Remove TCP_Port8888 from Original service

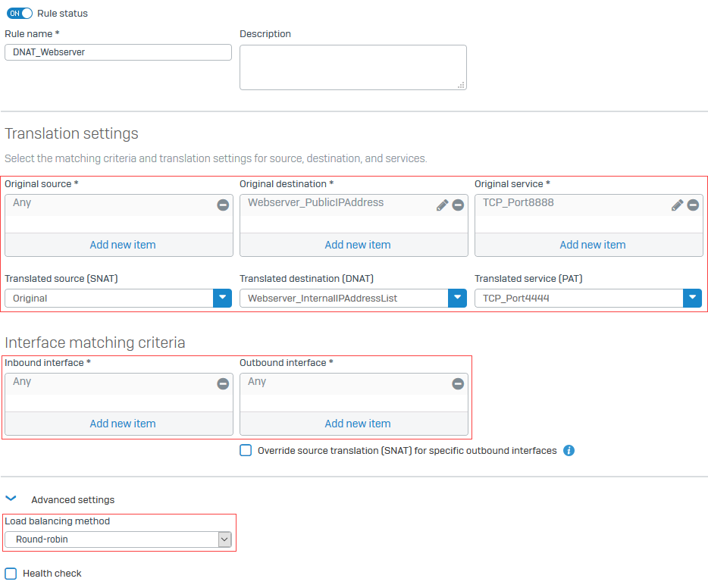coord(693,205)
